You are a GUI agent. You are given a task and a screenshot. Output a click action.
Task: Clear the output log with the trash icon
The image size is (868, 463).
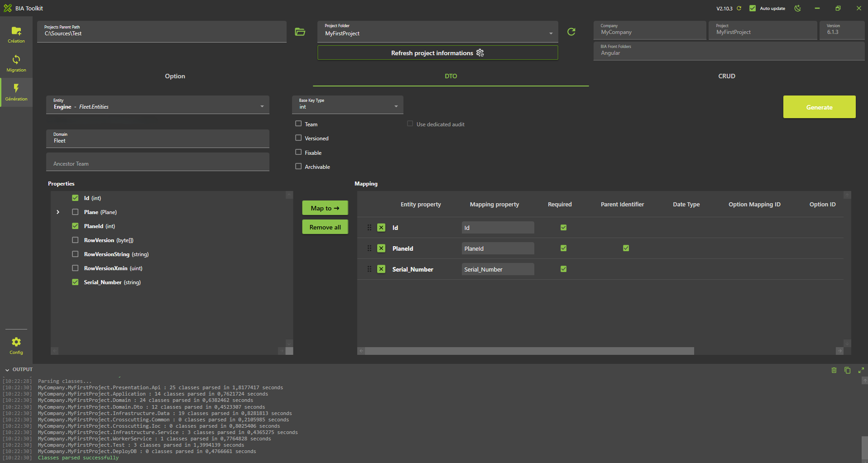pos(834,370)
